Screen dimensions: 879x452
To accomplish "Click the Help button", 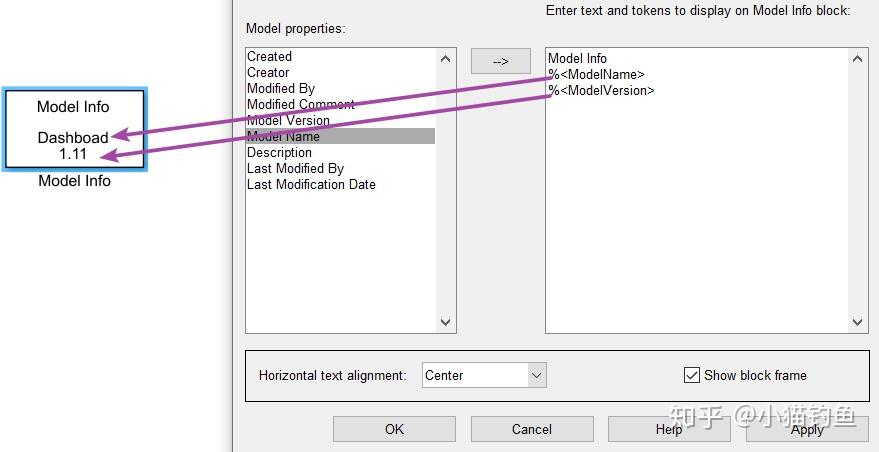I will [x=668, y=429].
